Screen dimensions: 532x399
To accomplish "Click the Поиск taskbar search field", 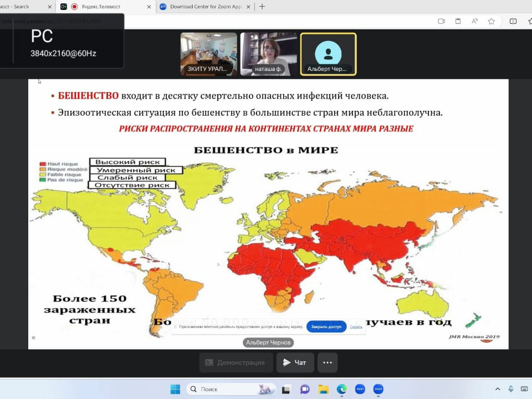I will tap(222, 389).
